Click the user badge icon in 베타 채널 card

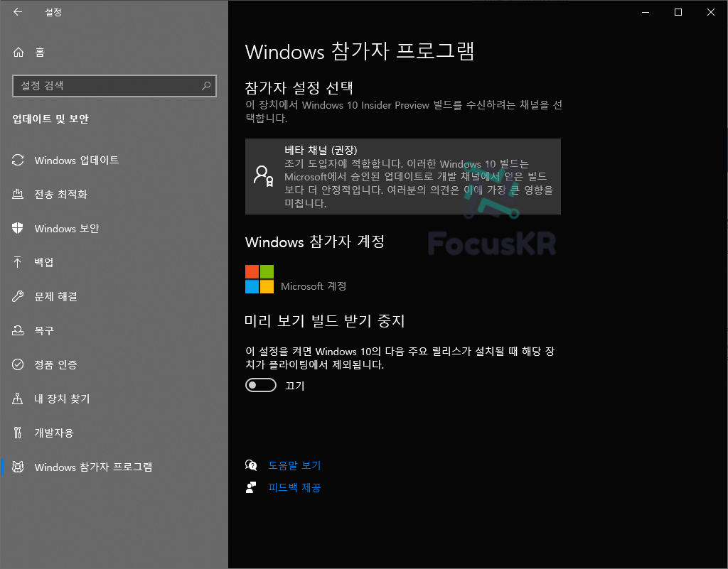click(x=263, y=176)
